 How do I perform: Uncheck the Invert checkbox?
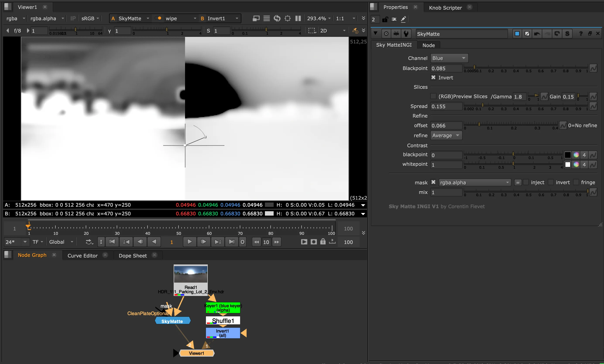(433, 77)
